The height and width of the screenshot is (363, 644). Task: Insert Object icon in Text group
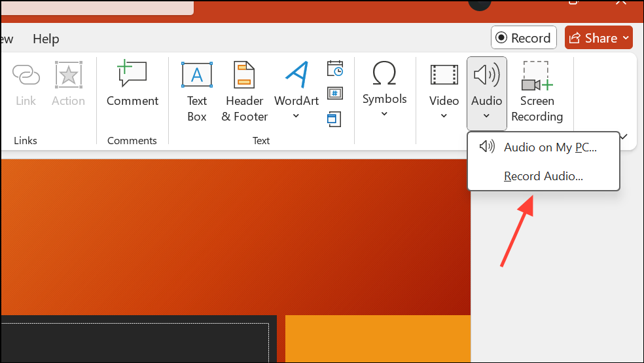[x=334, y=119]
